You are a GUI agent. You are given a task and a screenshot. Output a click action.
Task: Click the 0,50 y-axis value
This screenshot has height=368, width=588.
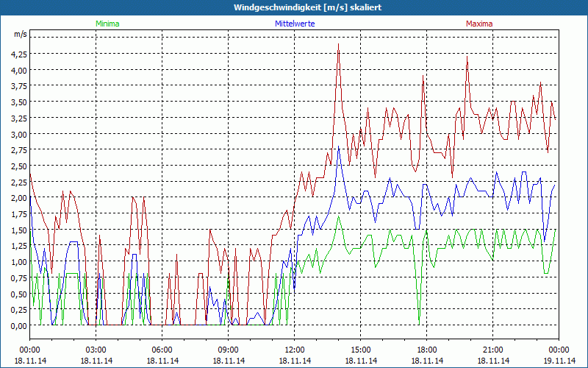[x=19, y=294]
